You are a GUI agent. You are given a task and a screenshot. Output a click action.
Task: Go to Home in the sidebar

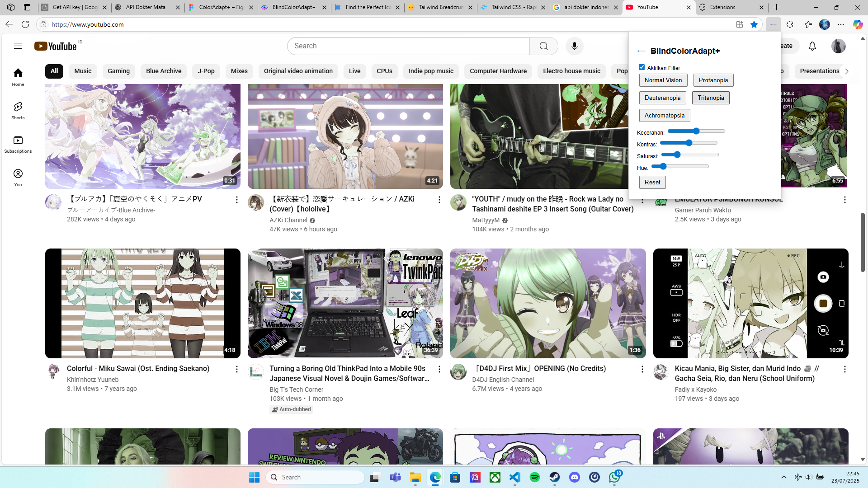(18, 77)
